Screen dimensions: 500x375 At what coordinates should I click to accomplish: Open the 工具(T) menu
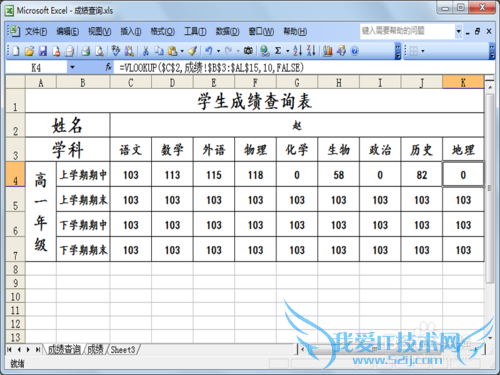(x=195, y=32)
